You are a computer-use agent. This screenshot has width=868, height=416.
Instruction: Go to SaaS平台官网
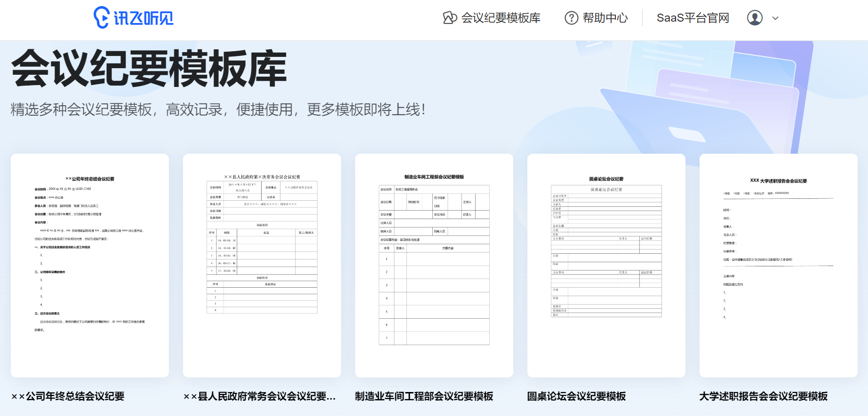[x=693, y=18]
